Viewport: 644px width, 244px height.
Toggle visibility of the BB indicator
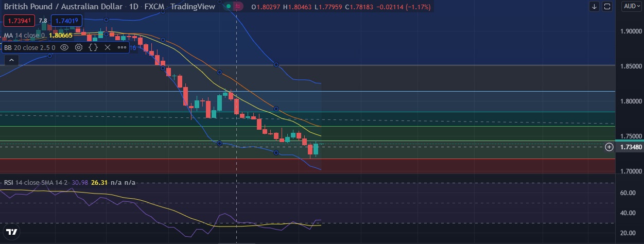coord(64,47)
